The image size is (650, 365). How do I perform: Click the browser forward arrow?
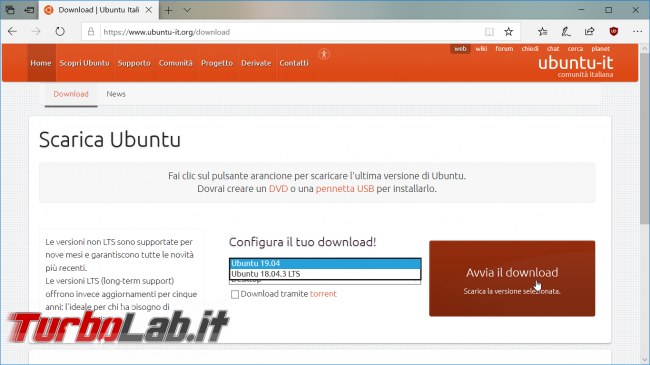tap(36, 32)
